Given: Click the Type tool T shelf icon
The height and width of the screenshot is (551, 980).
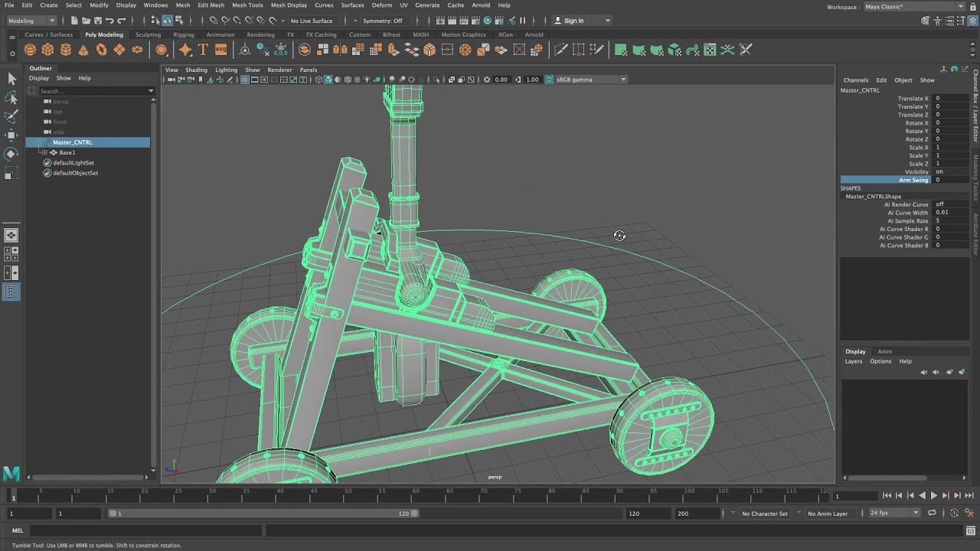Looking at the screenshot, I should click(203, 50).
